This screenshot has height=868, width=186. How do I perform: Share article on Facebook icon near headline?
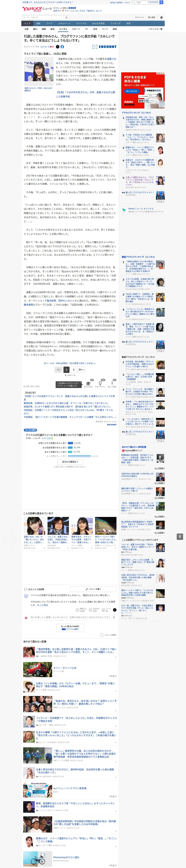[62, 47]
